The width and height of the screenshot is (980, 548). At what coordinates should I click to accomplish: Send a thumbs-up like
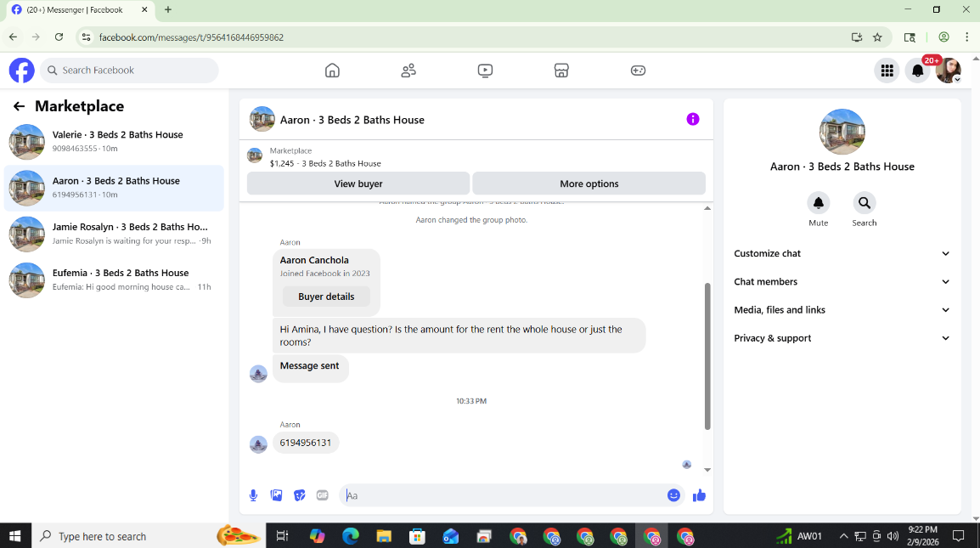click(699, 495)
